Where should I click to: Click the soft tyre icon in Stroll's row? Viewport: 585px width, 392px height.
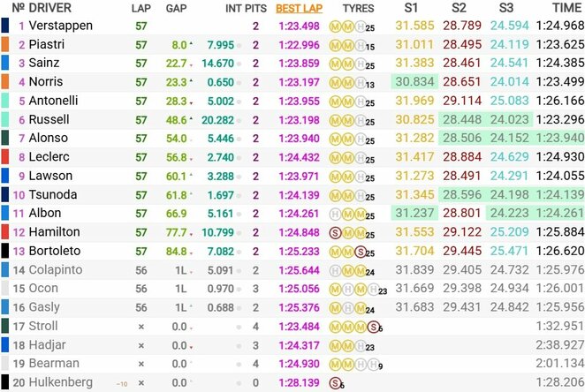(x=372, y=326)
